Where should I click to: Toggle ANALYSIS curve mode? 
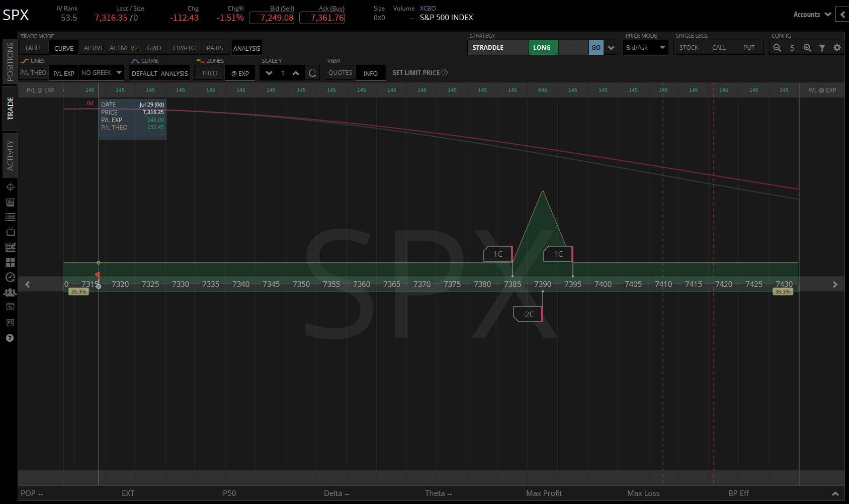pos(175,73)
